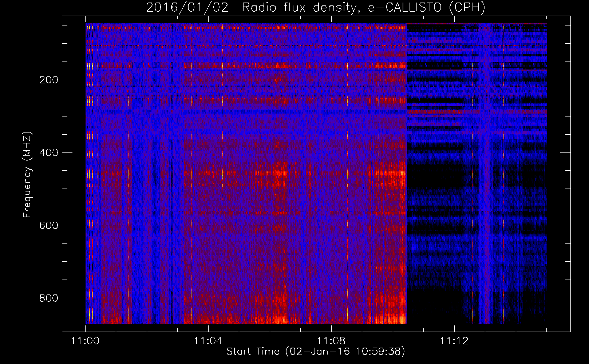The height and width of the screenshot is (364, 589).
Task: Click the '11:08' time tick label
Action: [x=331, y=341]
